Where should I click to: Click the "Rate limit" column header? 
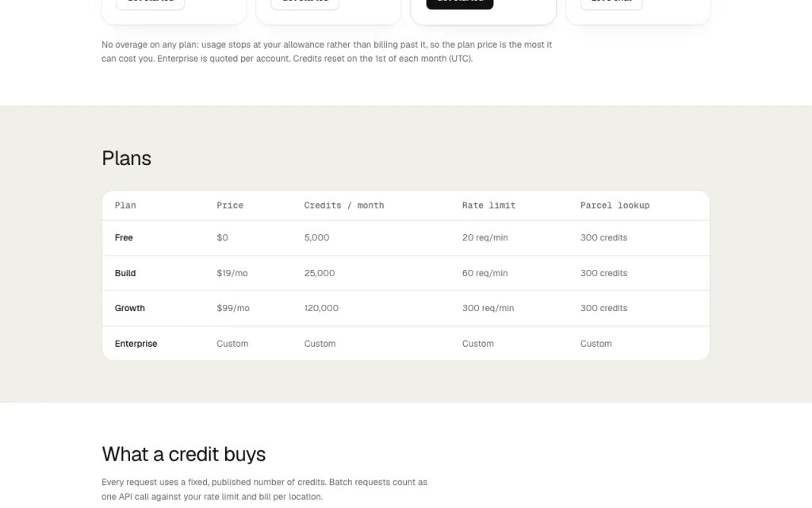pos(488,206)
